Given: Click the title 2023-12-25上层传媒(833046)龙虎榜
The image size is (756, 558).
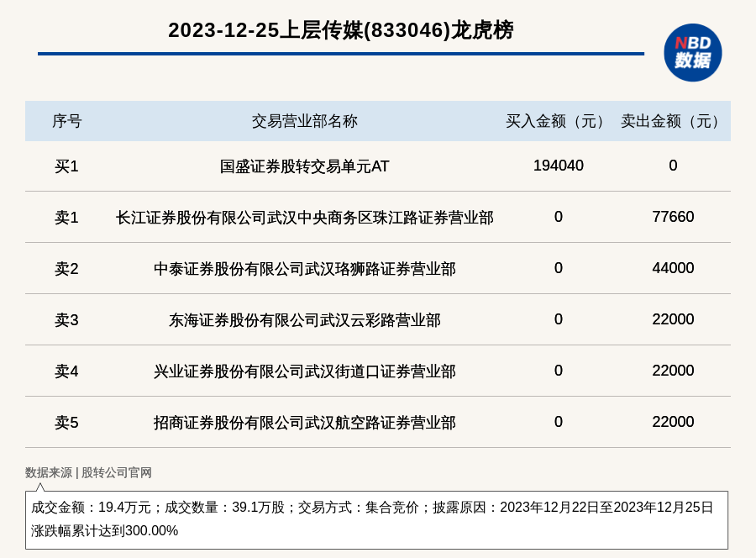Looking at the screenshot, I should (x=341, y=30).
